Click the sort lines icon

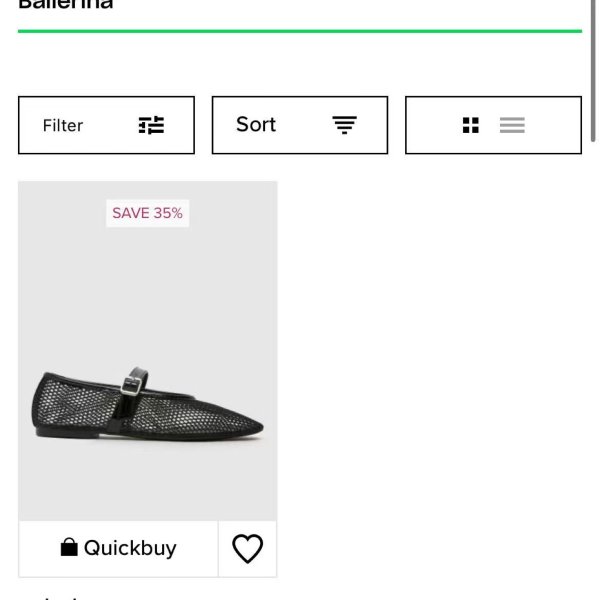[x=344, y=125]
